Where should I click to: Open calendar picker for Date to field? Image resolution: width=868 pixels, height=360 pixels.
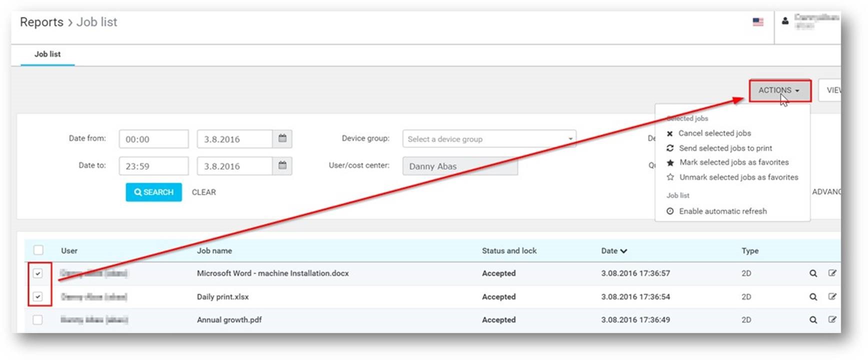pos(282,165)
